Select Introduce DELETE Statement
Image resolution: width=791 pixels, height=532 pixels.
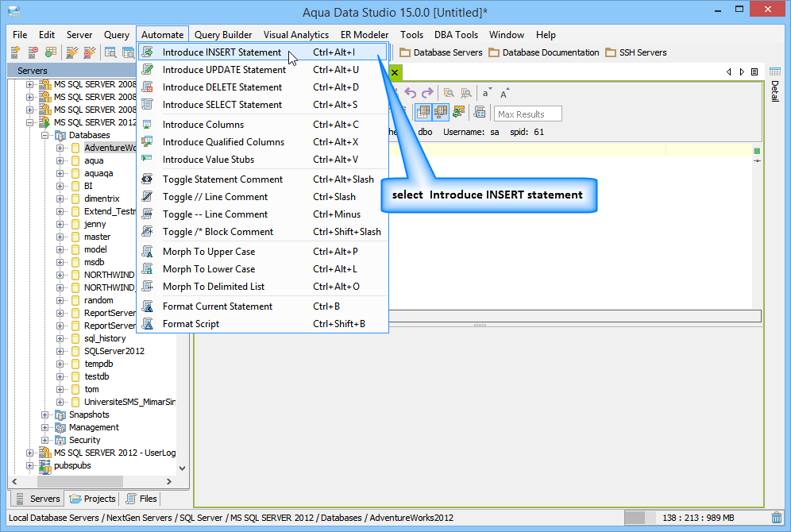pos(262,87)
